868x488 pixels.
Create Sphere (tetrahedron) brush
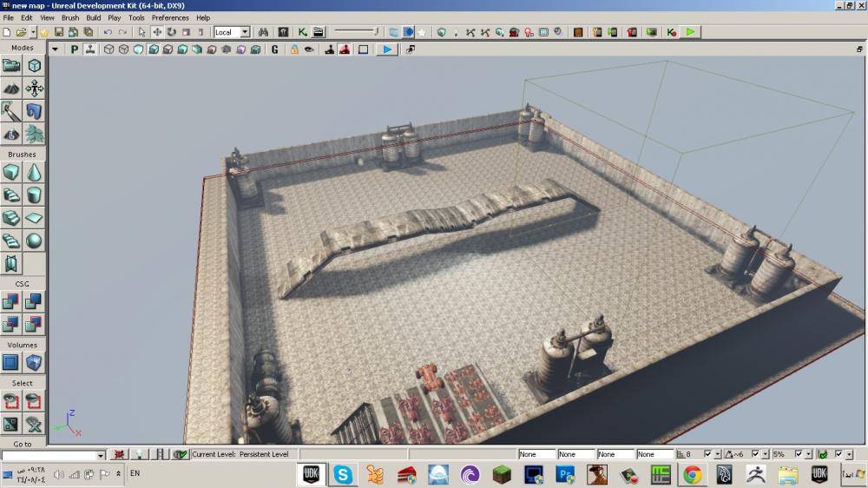click(34, 241)
